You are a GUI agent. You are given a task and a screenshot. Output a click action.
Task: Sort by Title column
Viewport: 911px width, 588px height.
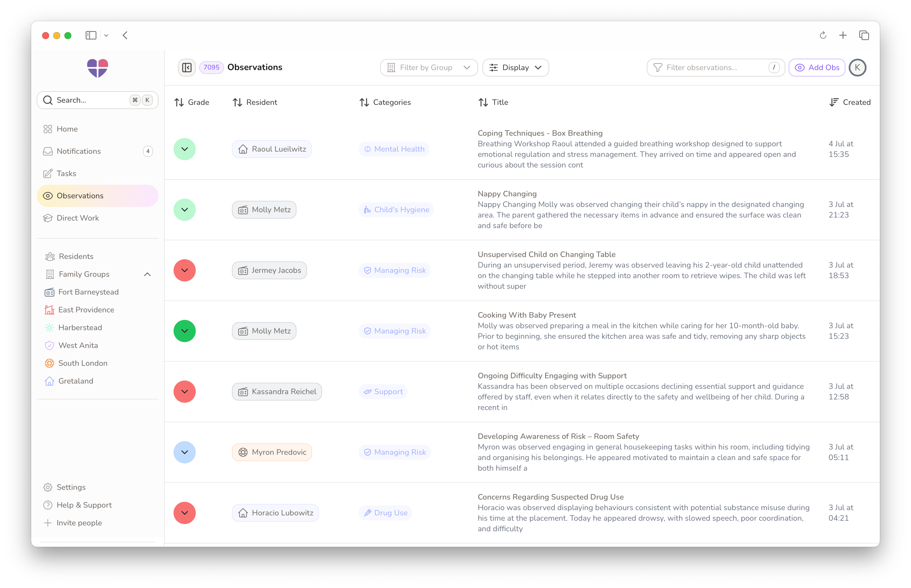(493, 102)
